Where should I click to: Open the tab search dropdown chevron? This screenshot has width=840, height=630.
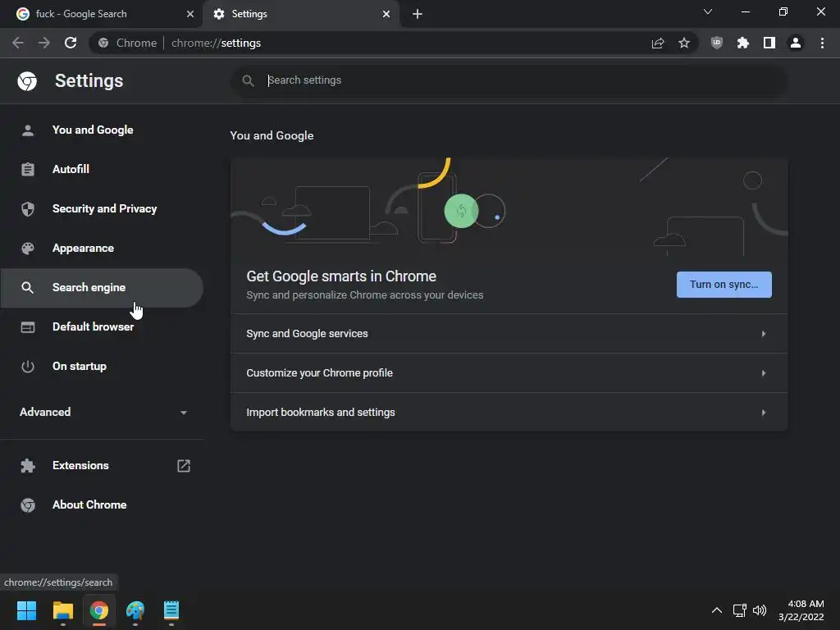pyautogui.click(x=708, y=11)
